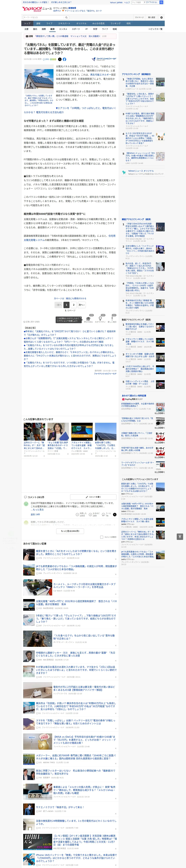This screenshot has width=186, height=868.
Task: Share article on X icon under headline
Action: tap(60, 59)
